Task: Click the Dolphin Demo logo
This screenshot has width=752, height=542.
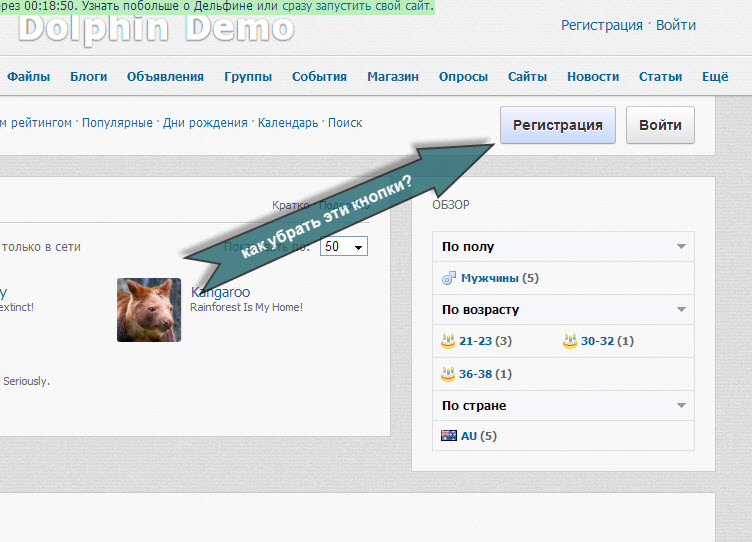Action: (156, 29)
